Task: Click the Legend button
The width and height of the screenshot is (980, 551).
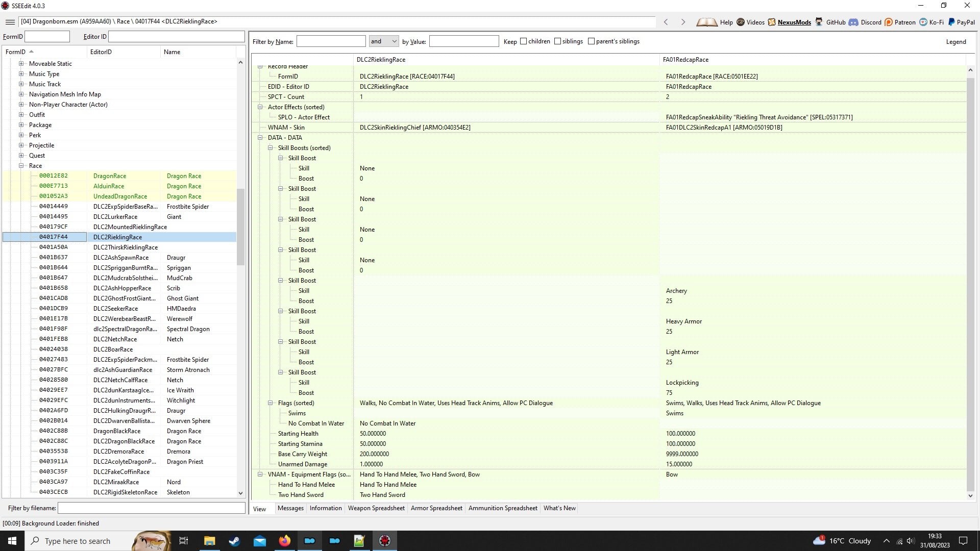Action: pos(956,42)
